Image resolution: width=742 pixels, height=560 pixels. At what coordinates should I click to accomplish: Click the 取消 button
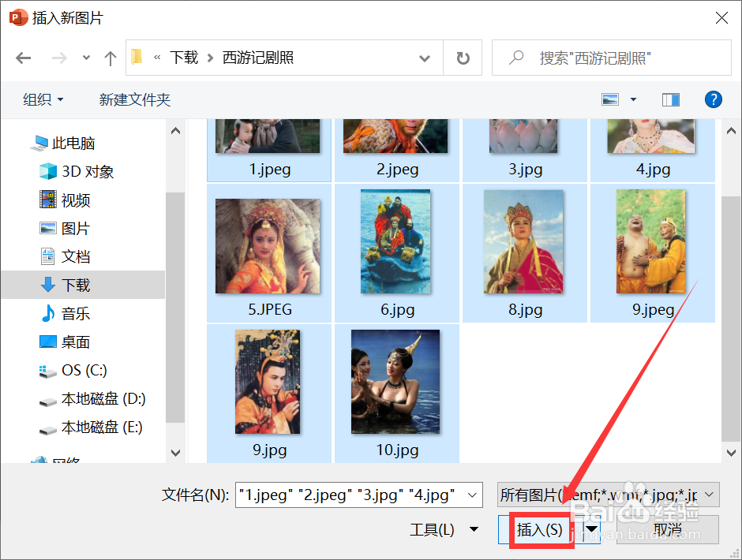click(x=667, y=529)
